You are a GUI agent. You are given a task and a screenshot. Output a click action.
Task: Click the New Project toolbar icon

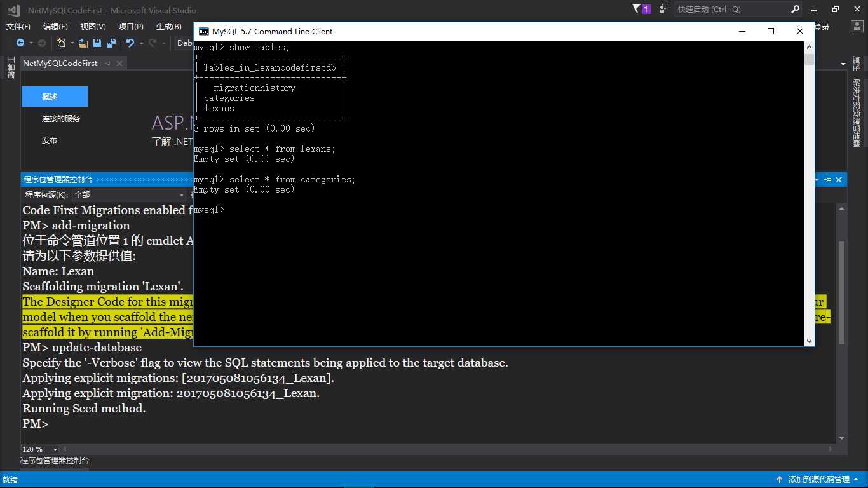point(62,43)
